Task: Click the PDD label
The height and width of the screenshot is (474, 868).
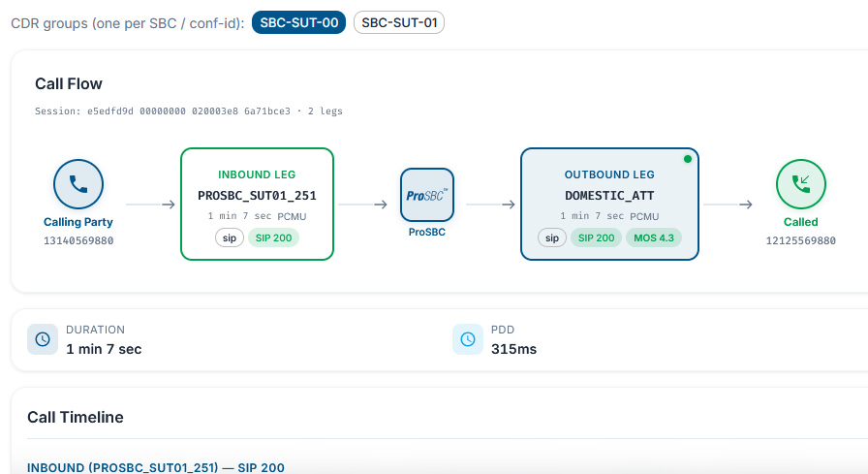Action: click(503, 330)
